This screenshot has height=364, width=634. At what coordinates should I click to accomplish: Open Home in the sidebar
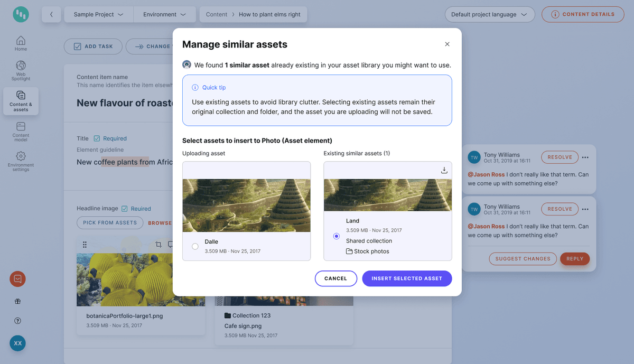click(21, 43)
